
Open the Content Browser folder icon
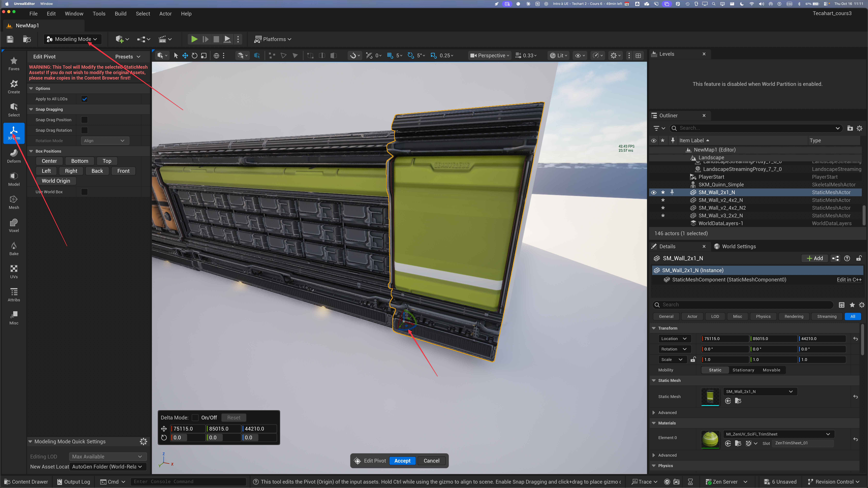tap(27, 39)
